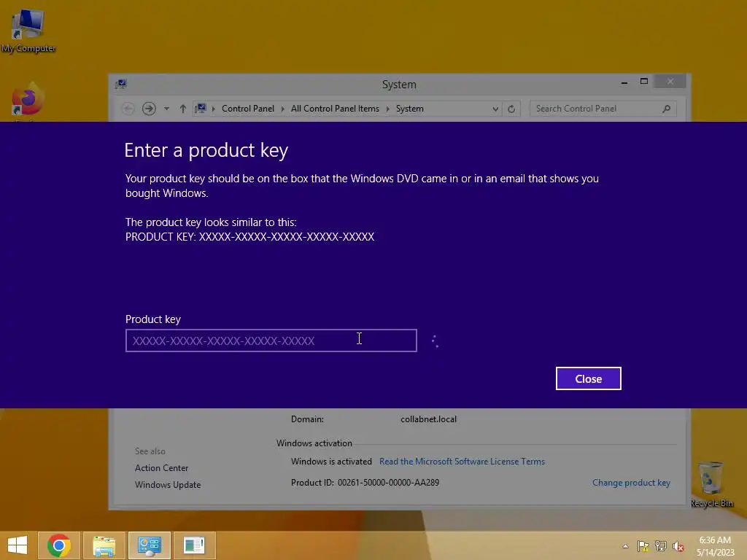
Task: Click the Product ID 00261-50000-00000-AA289 text
Action: pyautogui.click(x=365, y=483)
